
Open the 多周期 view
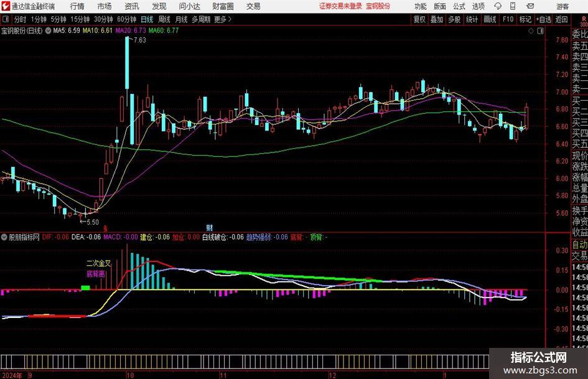201,19
